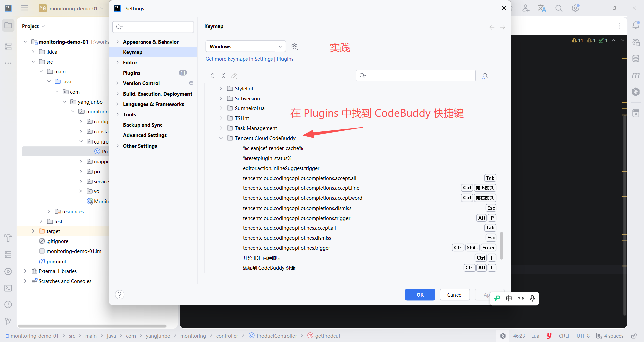Toggle IME punctuation mode

coord(521,298)
